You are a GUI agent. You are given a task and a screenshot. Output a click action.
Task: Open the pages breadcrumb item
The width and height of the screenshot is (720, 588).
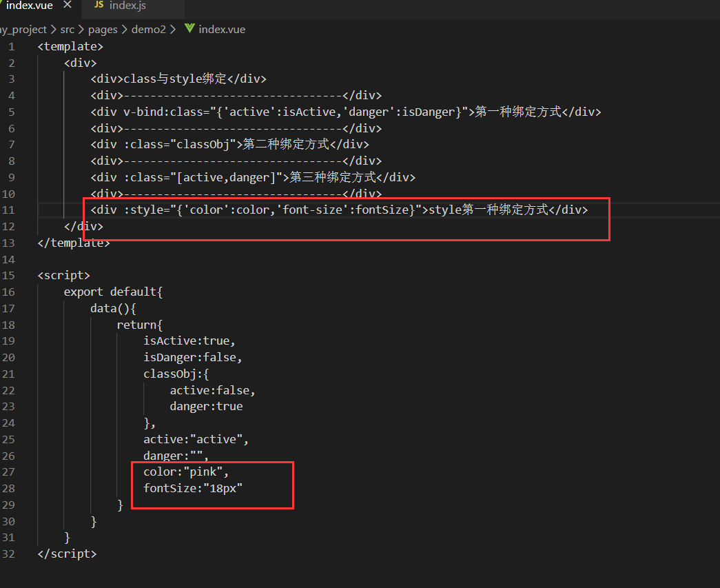coord(103,29)
